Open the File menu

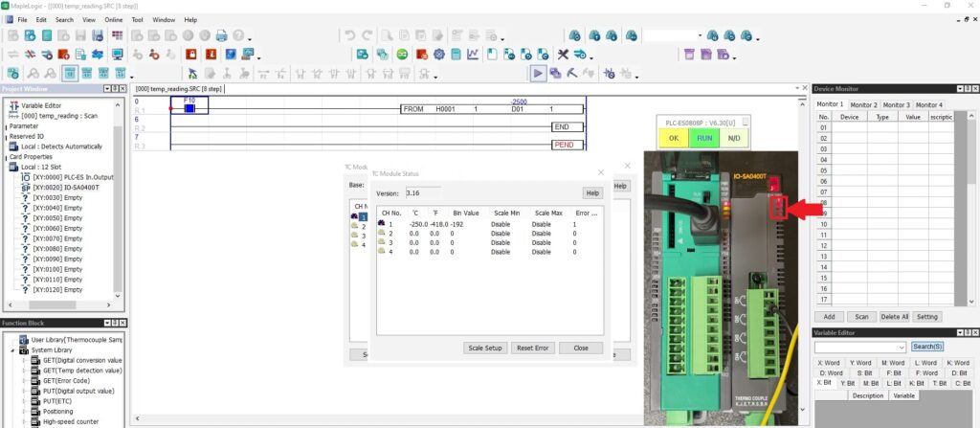click(x=23, y=20)
